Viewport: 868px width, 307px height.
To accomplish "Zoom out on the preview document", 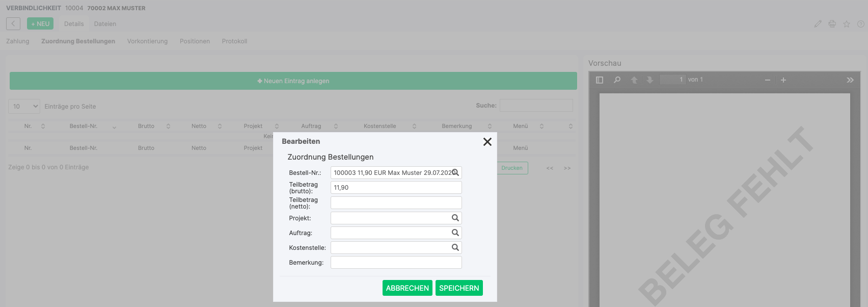I will coord(768,80).
